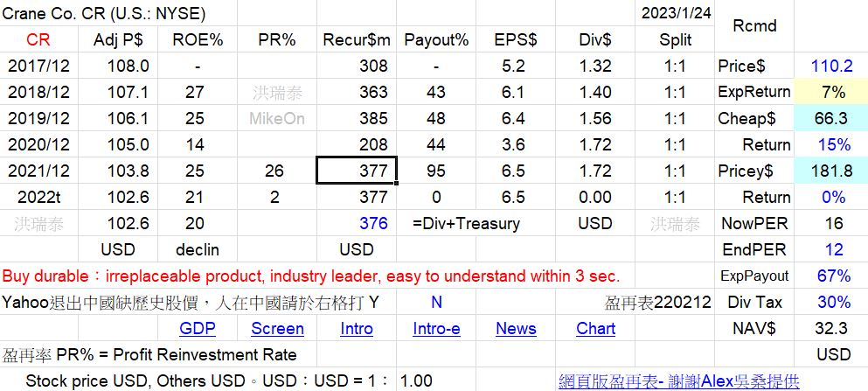Select the date cell 2023/1/24
Viewport: 868px width, 391px height.
(x=676, y=13)
